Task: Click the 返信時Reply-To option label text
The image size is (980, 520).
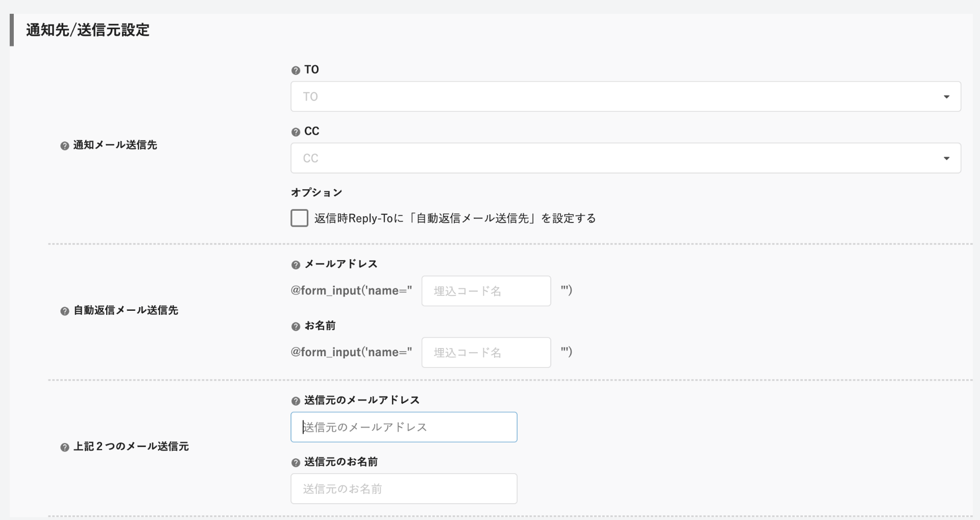Action: (455, 218)
